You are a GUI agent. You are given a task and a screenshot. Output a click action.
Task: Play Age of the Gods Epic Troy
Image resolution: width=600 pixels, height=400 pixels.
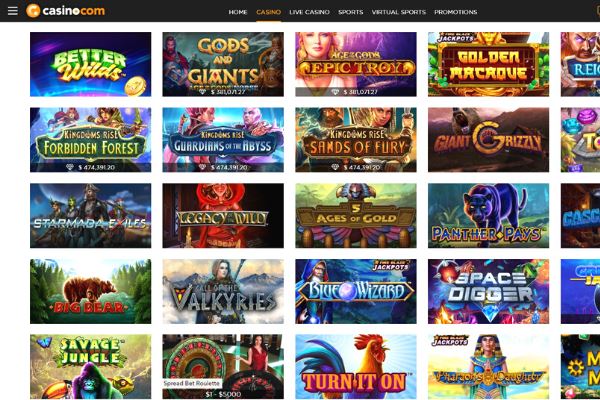(355, 64)
